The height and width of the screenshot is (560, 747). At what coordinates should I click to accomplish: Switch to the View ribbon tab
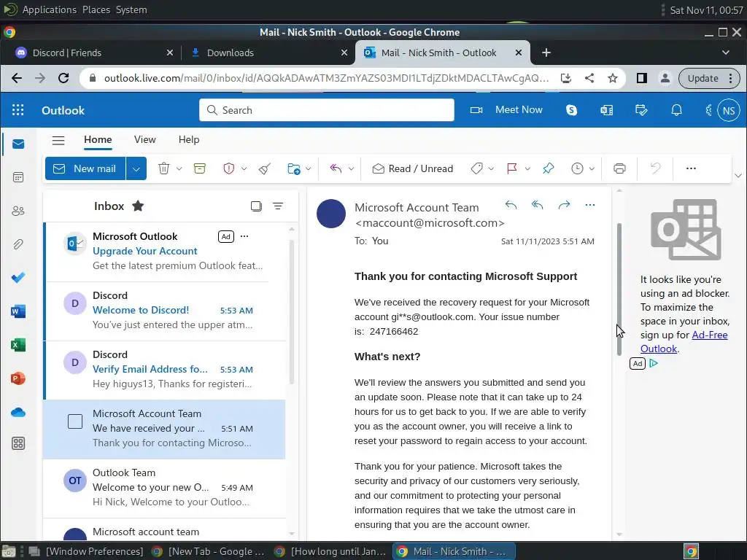pos(145,139)
